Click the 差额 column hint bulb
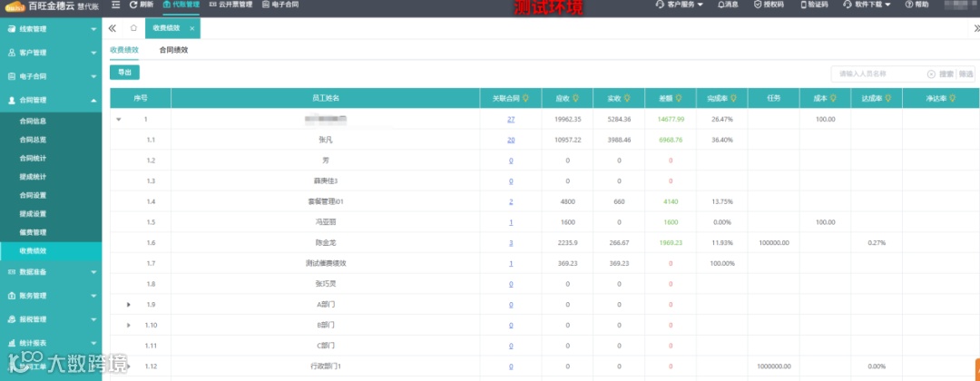 click(x=678, y=98)
